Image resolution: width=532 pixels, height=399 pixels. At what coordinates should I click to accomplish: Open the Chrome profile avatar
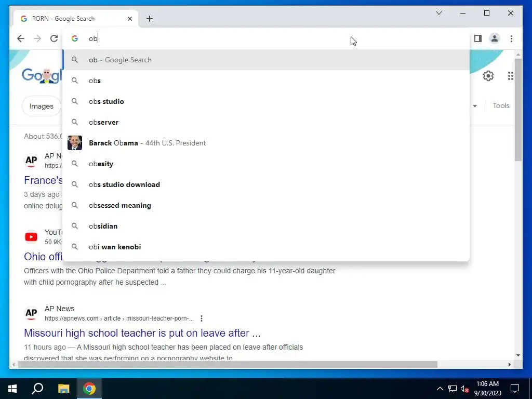pos(495,38)
